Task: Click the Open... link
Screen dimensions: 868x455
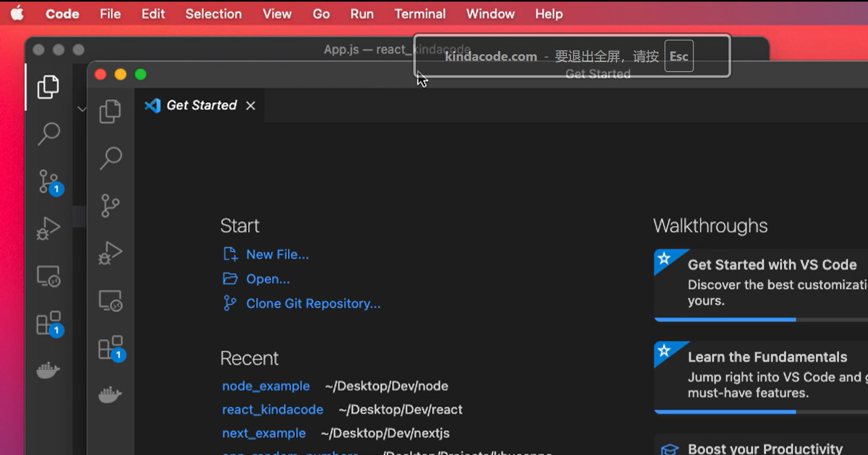Action: click(x=268, y=279)
